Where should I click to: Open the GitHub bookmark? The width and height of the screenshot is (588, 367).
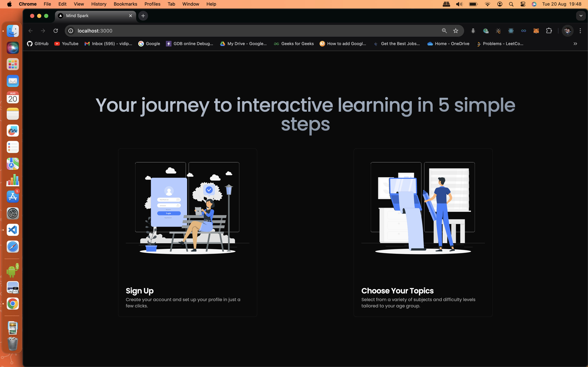38,44
